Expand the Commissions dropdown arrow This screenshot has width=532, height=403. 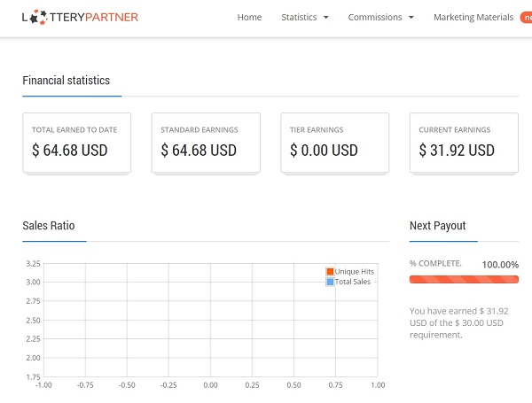pyautogui.click(x=411, y=18)
